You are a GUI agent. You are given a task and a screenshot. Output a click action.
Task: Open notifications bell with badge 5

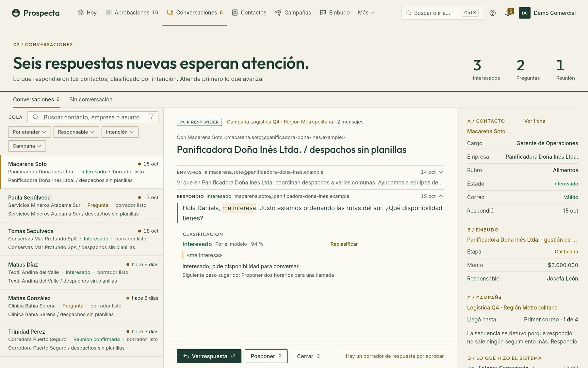[x=508, y=13]
